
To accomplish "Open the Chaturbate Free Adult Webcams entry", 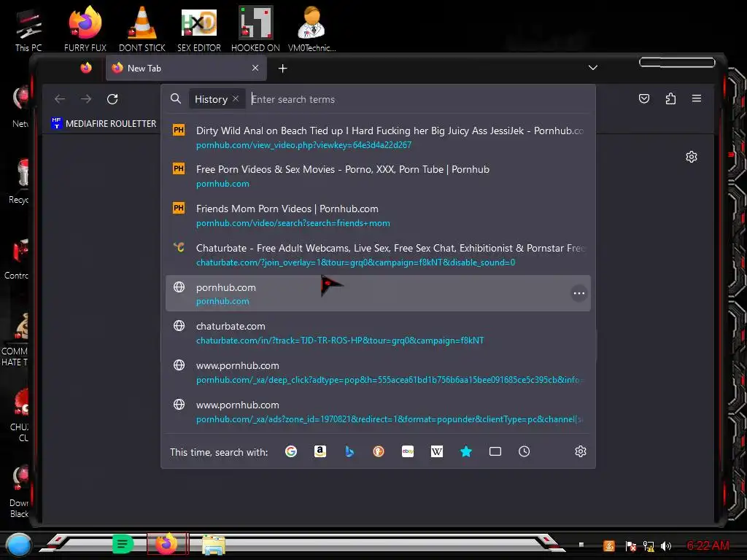I will click(x=378, y=254).
